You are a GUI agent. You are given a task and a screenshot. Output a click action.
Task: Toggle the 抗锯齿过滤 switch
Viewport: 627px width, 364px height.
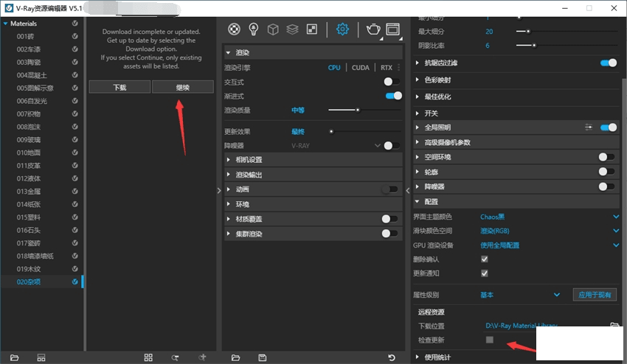pyautogui.click(x=609, y=63)
